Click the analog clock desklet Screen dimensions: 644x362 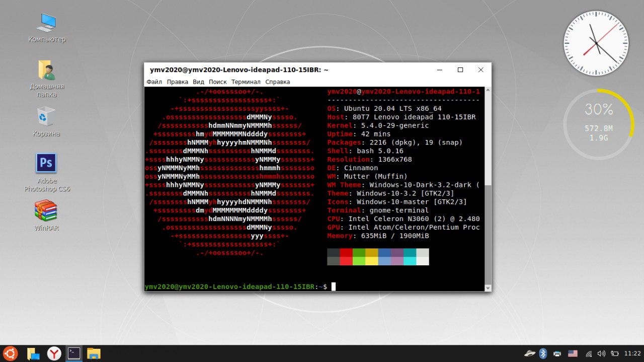(x=596, y=43)
